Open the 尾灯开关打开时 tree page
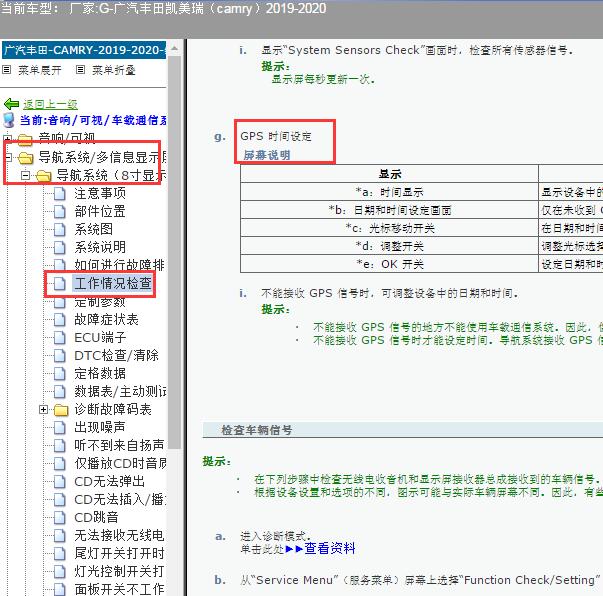The height and width of the screenshot is (596, 603). 119,553
